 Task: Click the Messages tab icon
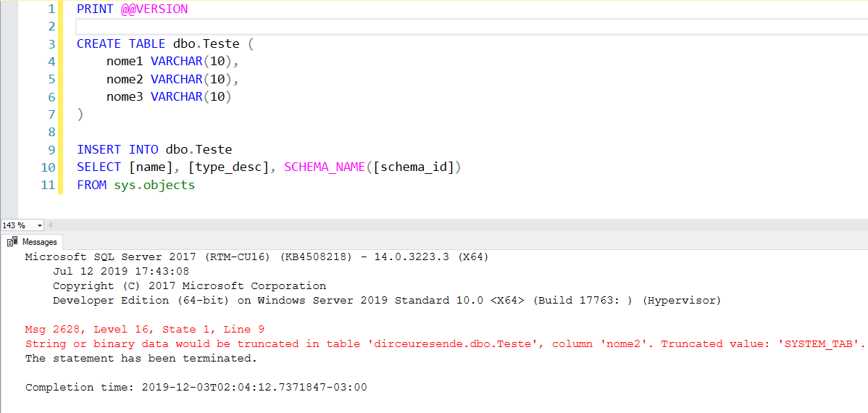coord(13,242)
